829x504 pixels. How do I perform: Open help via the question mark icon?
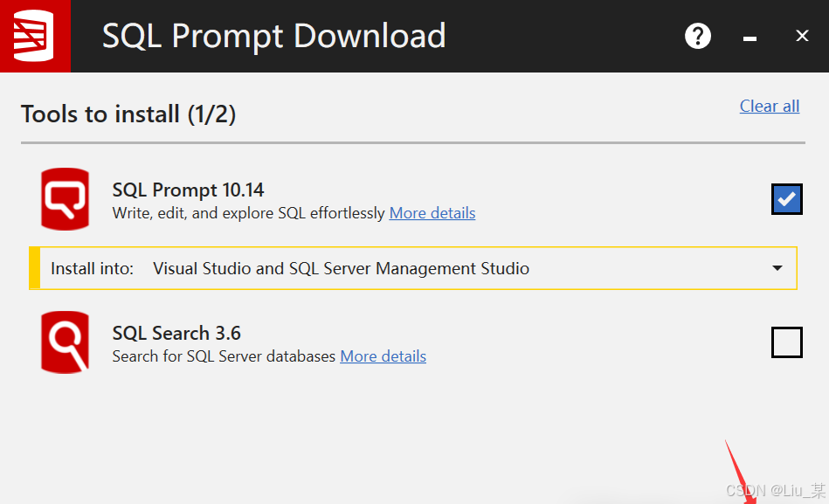click(698, 36)
